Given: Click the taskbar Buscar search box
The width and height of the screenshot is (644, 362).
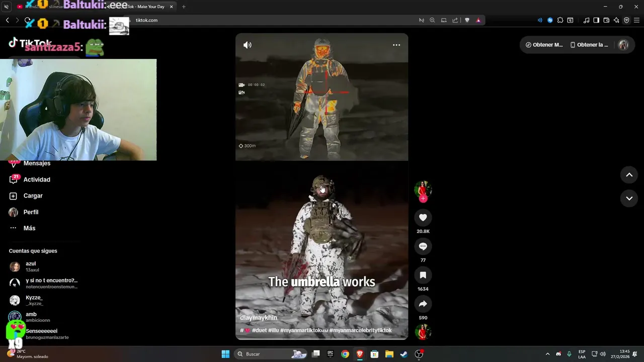Looking at the screenshot, I should (272, 354).
